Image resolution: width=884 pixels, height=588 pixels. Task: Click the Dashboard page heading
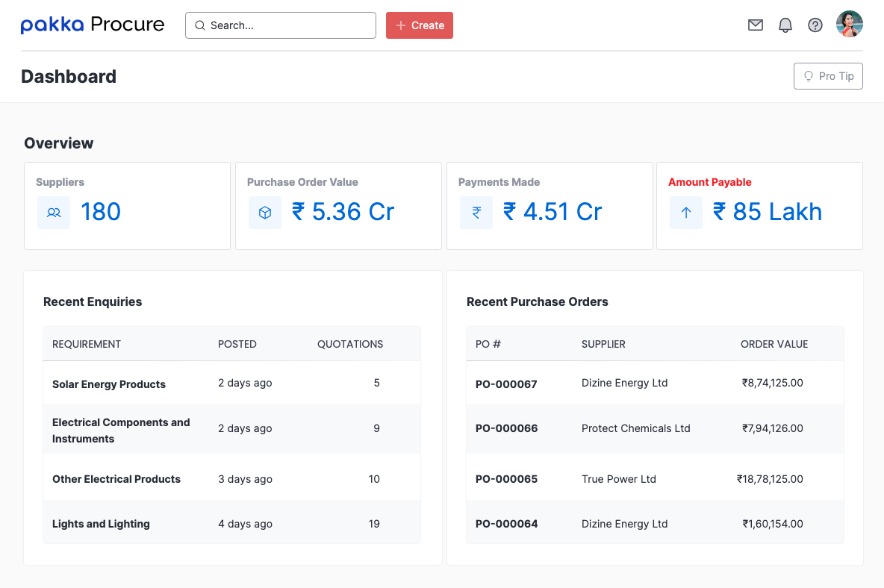[69, 76]
